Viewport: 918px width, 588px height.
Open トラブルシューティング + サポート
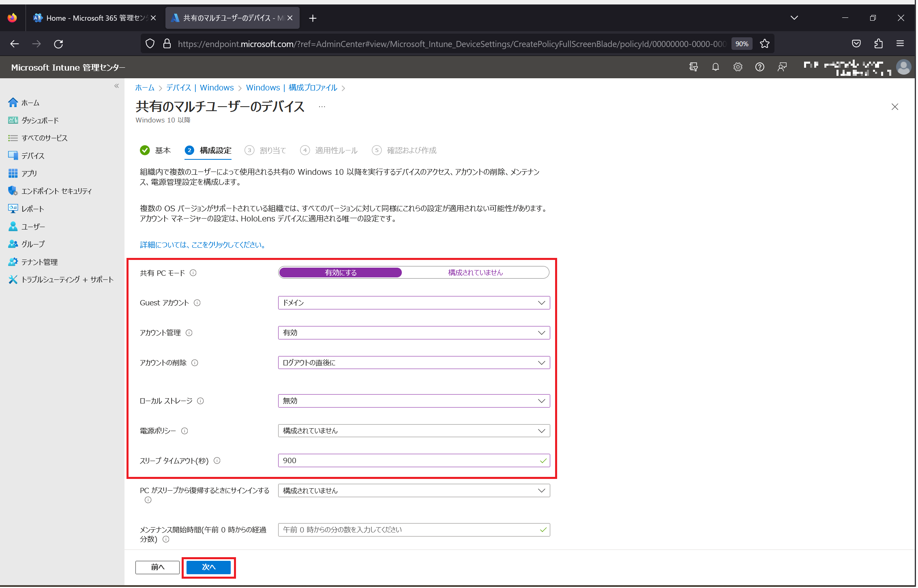61,280
